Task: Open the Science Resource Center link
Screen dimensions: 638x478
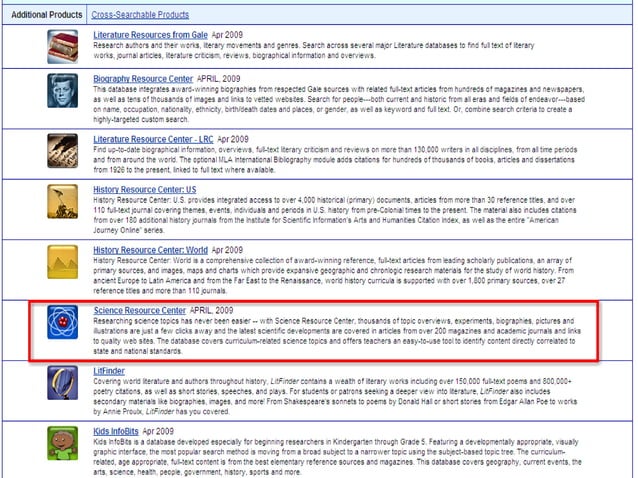Action: tap(140, 310)
